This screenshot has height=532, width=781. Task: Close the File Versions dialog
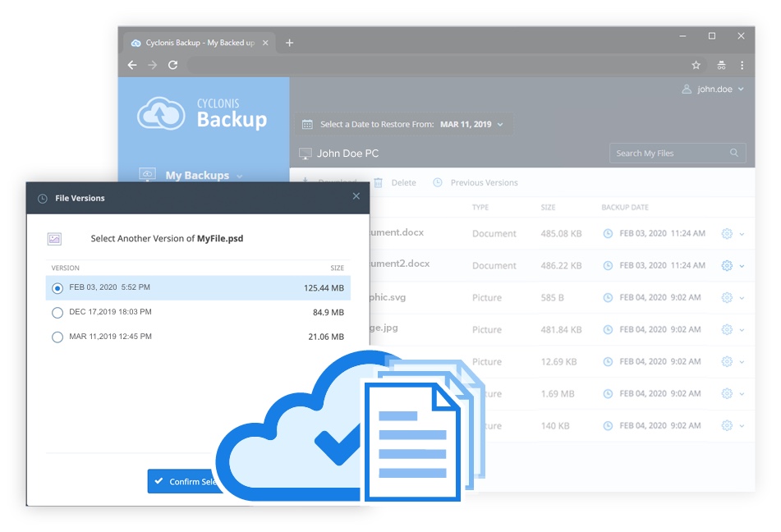tap(356, 196)
